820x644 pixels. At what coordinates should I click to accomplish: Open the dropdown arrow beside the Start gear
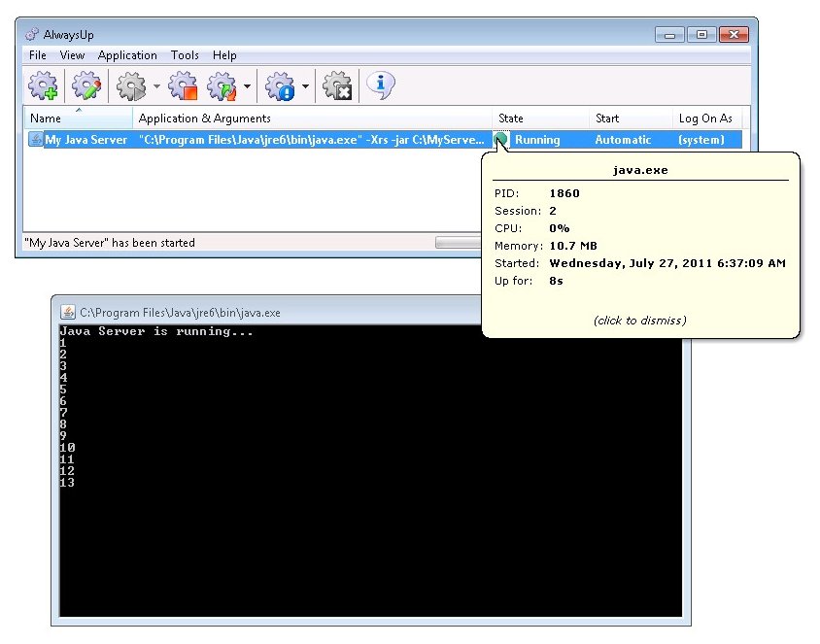point(156,85)
